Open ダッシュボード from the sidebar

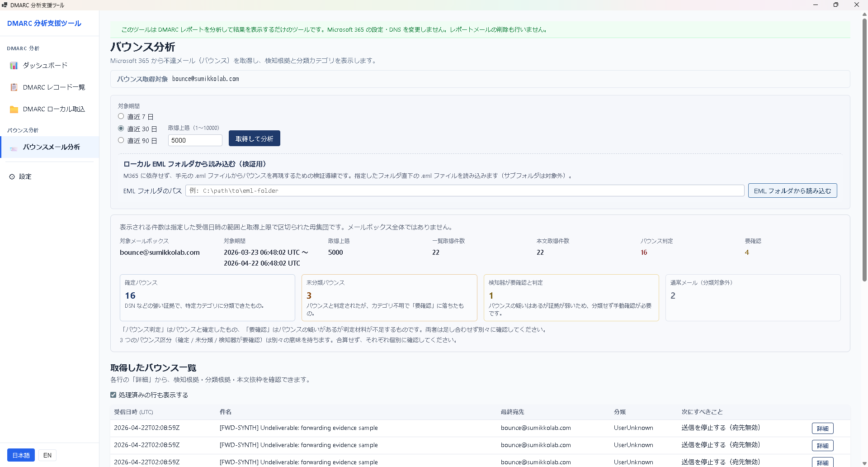pos(50,66)
